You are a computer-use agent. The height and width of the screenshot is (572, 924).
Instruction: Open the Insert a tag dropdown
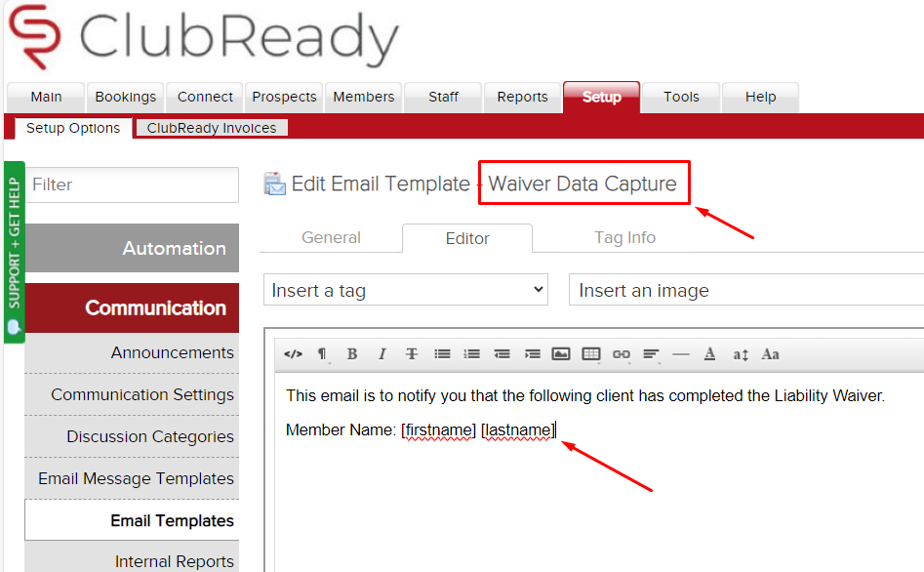tap(406, 290)
